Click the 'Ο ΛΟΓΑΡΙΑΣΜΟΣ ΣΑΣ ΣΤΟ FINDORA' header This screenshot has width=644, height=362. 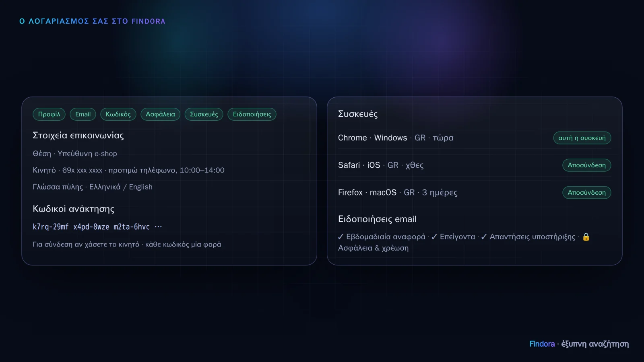(x=92, y=21)
